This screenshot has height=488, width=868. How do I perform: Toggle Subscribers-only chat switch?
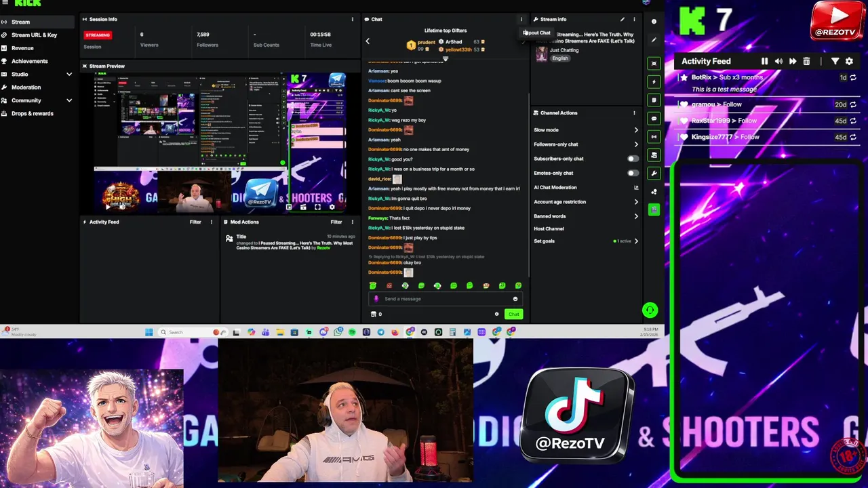point(632,159)
